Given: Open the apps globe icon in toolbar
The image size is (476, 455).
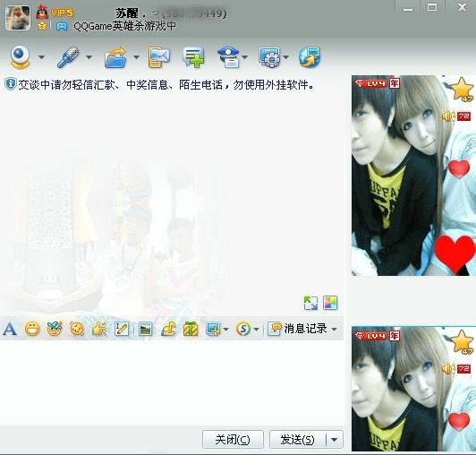Looking at the screenshot, I should tap(310, 56).
